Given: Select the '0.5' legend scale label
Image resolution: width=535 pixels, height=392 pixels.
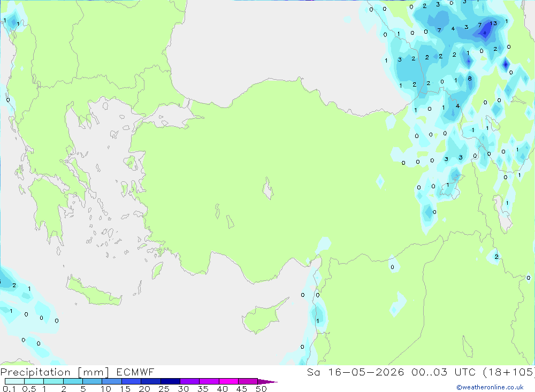Looking at the screenshot, I should [29, 389].
